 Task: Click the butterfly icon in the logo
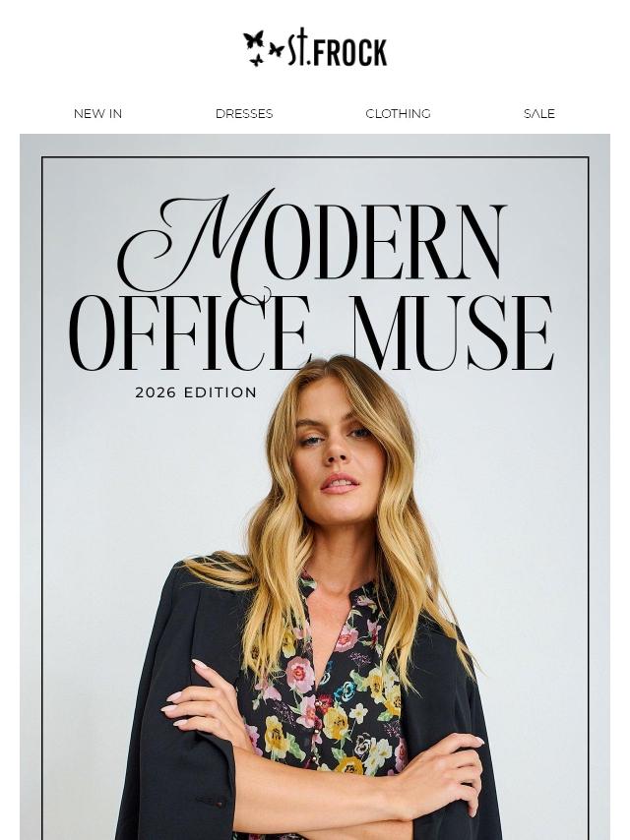(x=254, y=40)
